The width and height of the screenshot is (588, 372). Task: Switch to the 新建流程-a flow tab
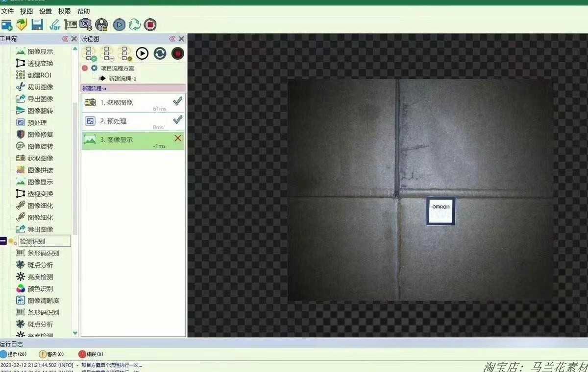tap(94, 88)
